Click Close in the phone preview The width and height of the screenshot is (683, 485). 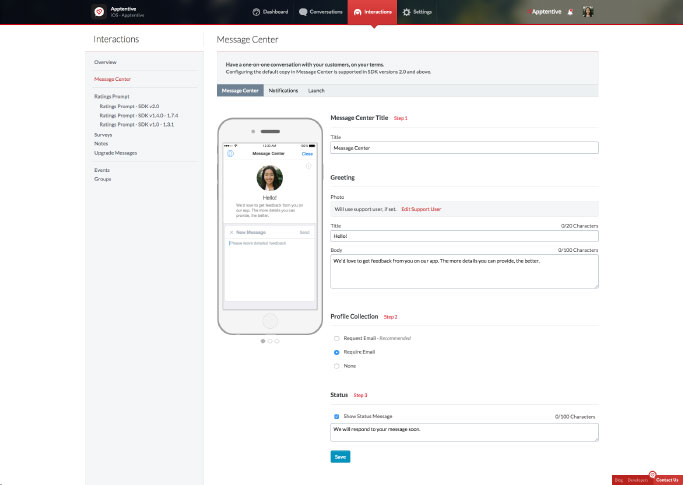click(x=307, y=154)
